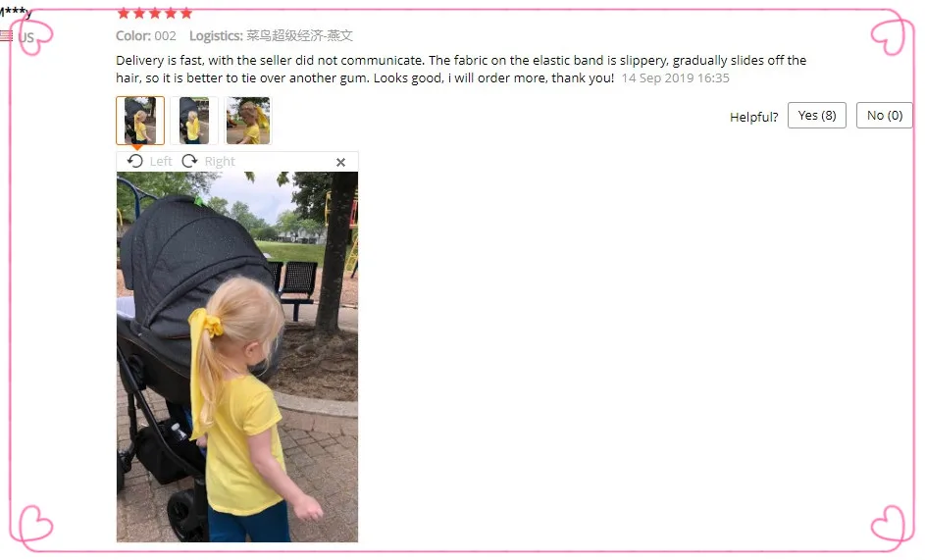
Task: Click the enlarged photo of girl by stroller
Action: click(237, 357)
